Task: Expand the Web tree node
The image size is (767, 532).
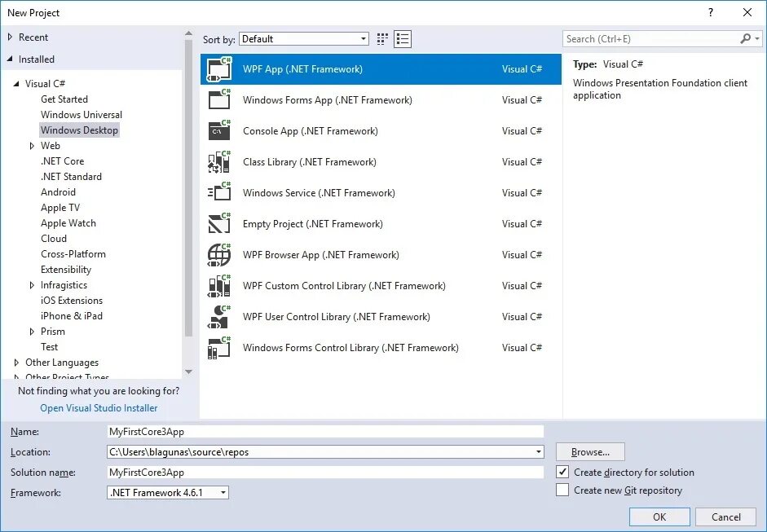Action: click(32, 146)
